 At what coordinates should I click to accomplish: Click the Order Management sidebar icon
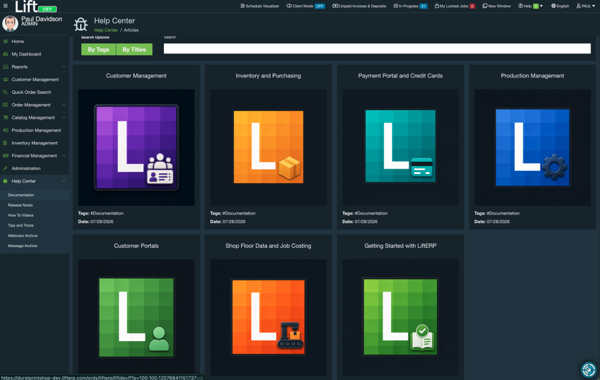[x=5, y=105]
